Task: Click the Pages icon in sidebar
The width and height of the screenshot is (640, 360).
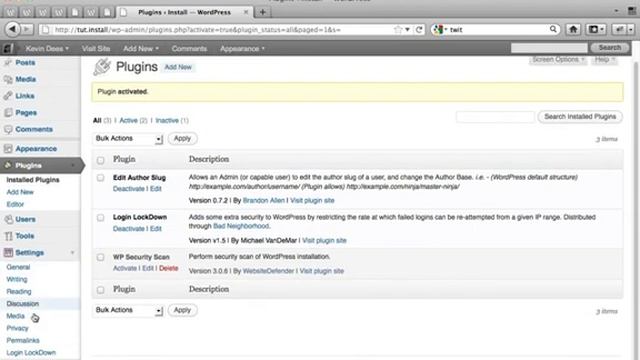Action: point(8,113)
